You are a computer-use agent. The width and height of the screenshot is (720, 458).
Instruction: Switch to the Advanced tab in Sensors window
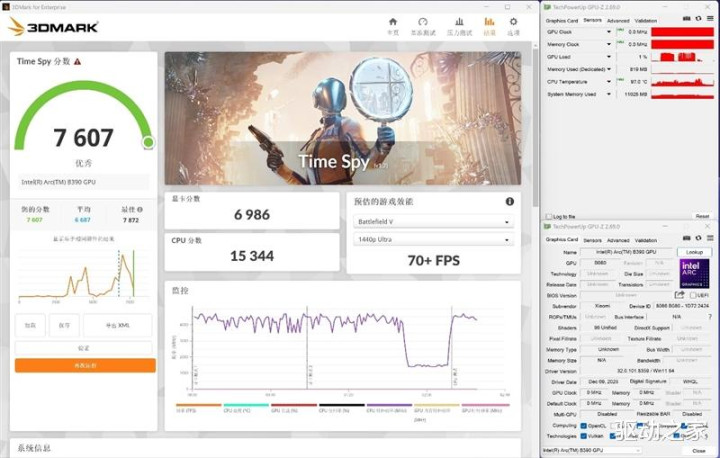[x=618, y=20]
